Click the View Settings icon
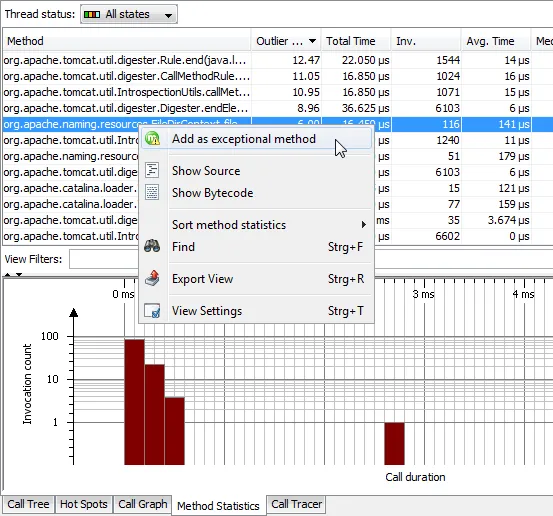The image size is (553, 516). coord(152,311)
